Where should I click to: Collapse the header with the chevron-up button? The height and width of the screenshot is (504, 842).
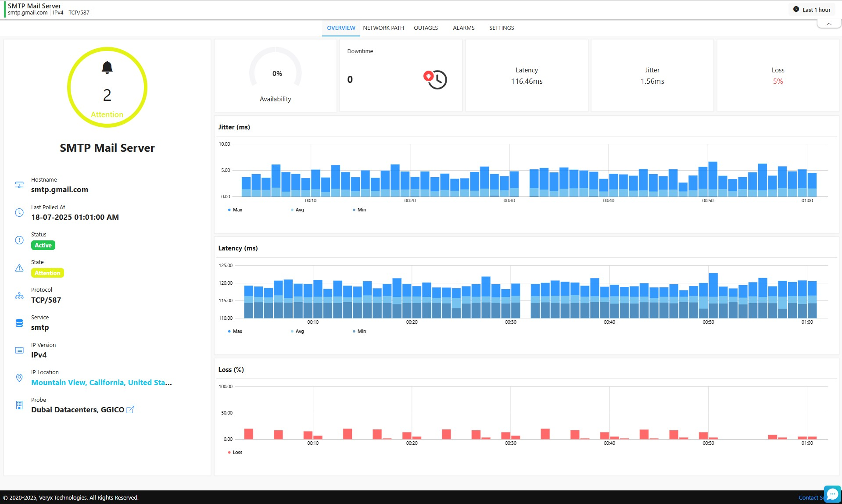click(x=829, y=24)
